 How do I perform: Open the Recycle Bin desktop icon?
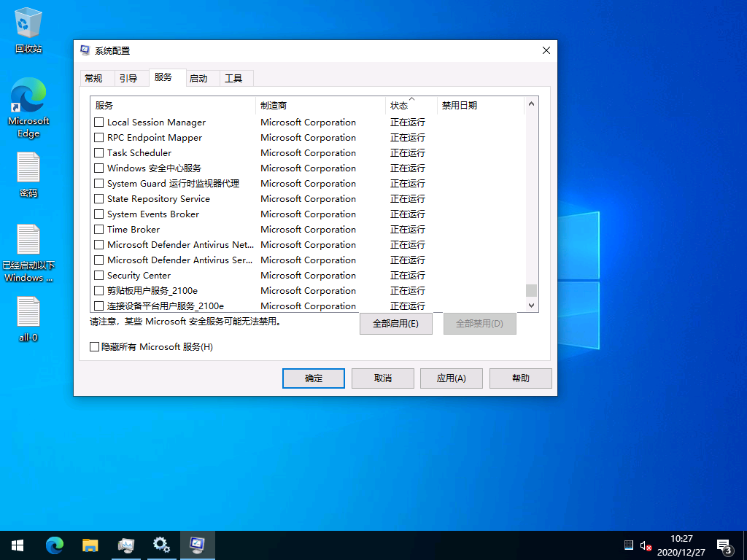pos(28,30)
